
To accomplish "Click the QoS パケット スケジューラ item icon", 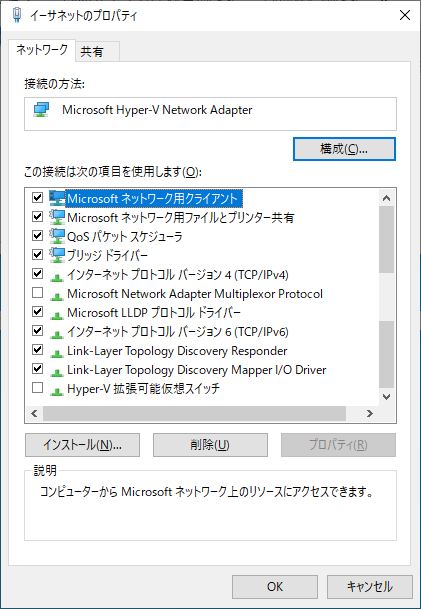I will [57, 236].
